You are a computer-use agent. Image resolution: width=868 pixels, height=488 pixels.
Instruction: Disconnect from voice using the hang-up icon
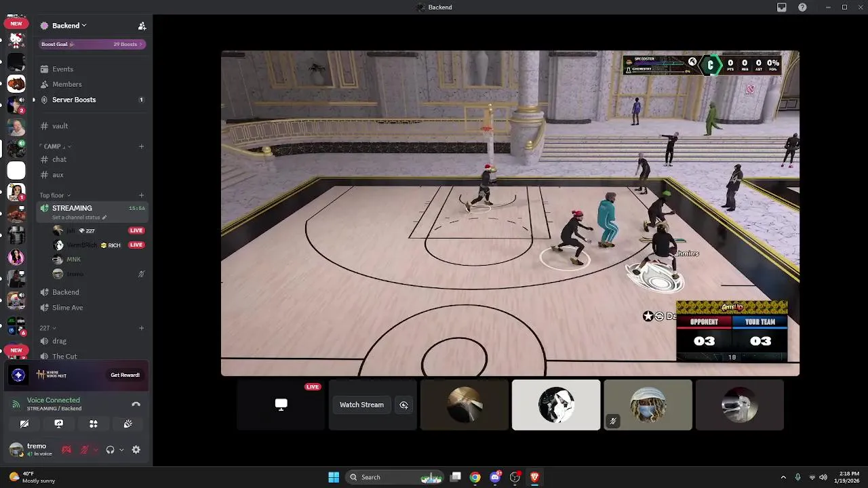(x=136, y=404)
